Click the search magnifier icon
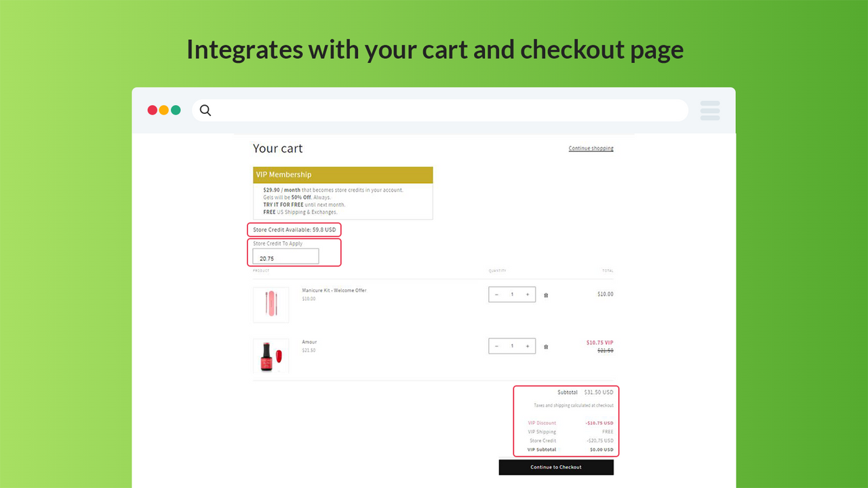 205,110
